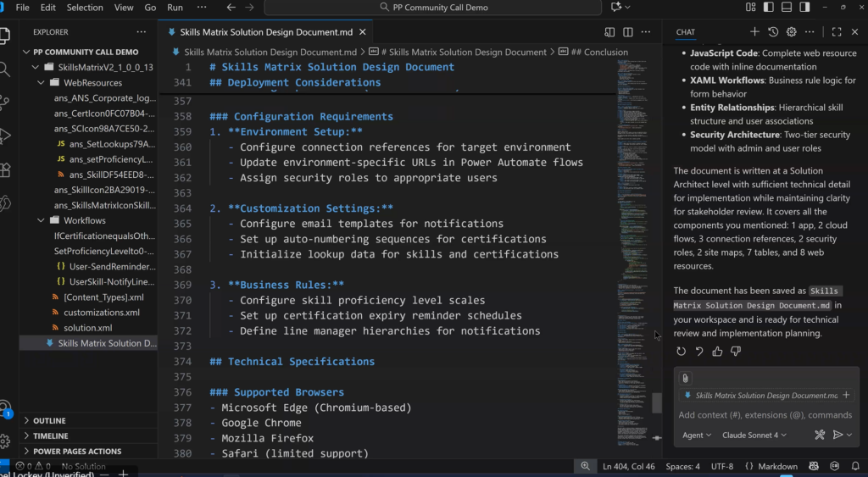Open the Search view in activity bar

[x=6, y=69]
